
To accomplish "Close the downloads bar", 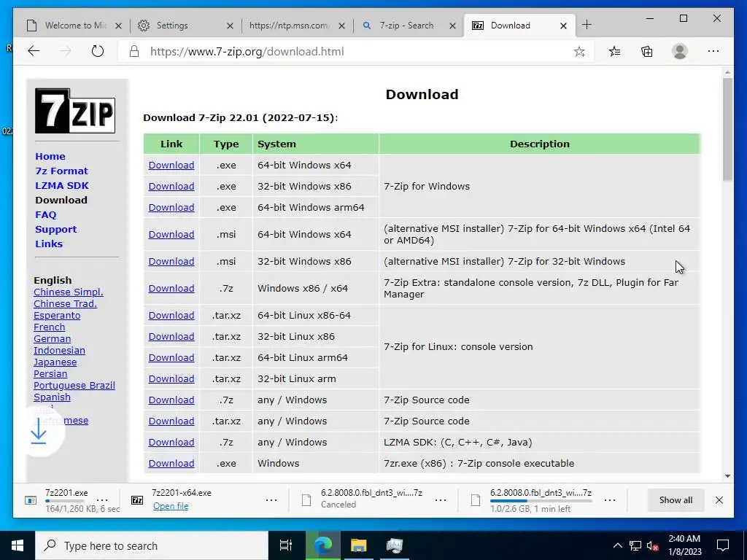I will click(x=719, y=500).
